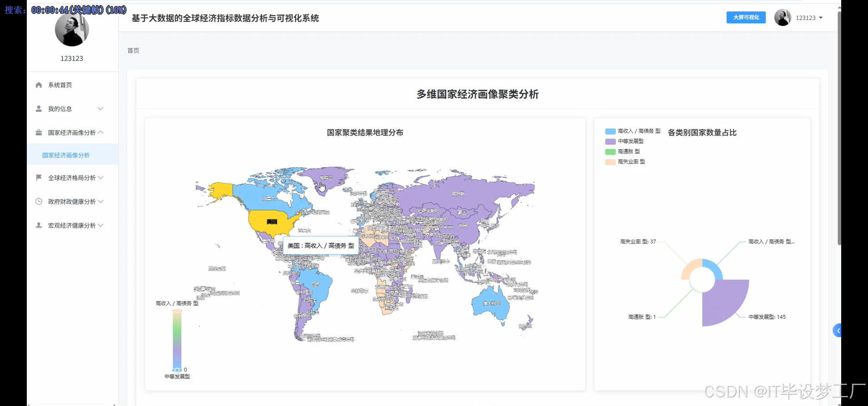Click the 国家聚类结果地理分布 chart title
Image resolution: width=868 pixels, height=406 pixels.
pos(365,133)
